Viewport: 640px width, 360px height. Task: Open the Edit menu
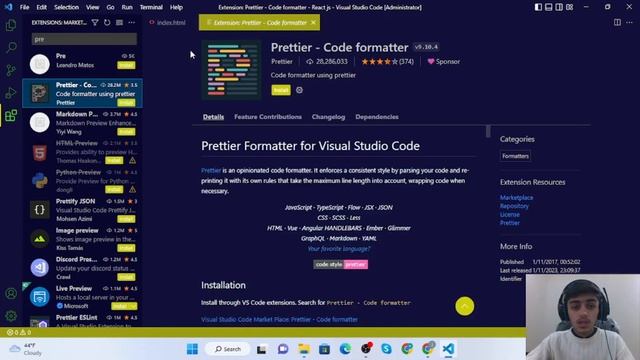(41, 7)
